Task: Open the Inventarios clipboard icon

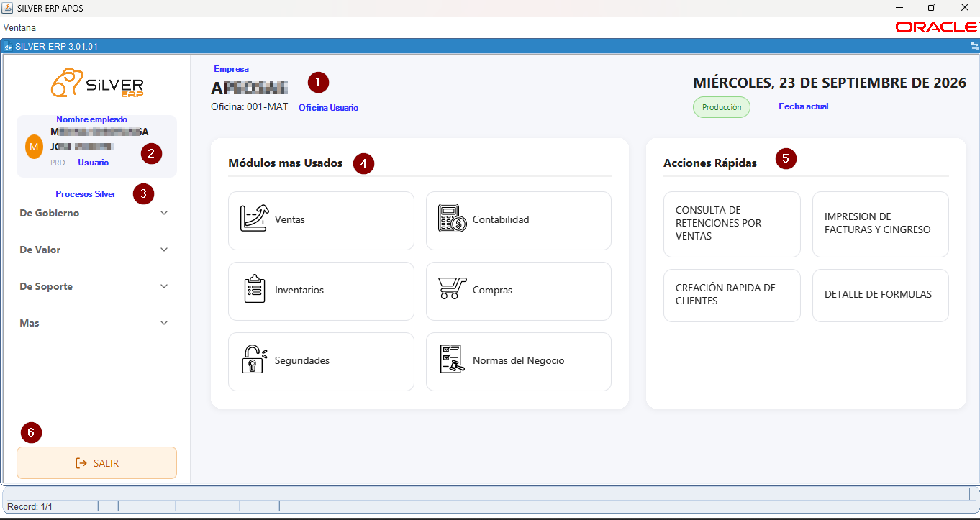Action: point(255,289)
